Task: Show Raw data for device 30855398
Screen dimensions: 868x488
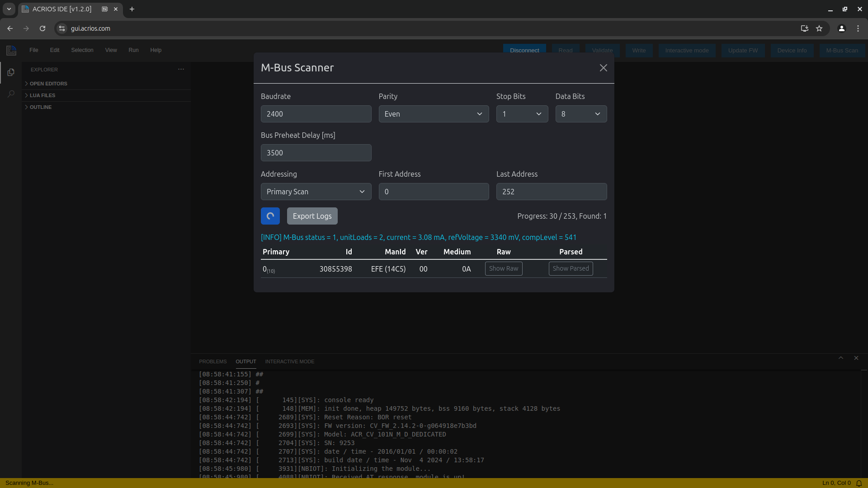Action: pos(503,268)
